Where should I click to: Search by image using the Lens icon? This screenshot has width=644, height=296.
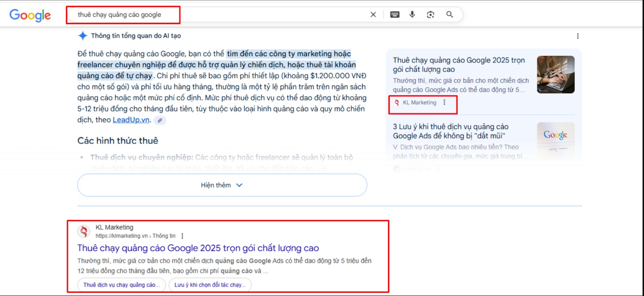pos(431,14)
